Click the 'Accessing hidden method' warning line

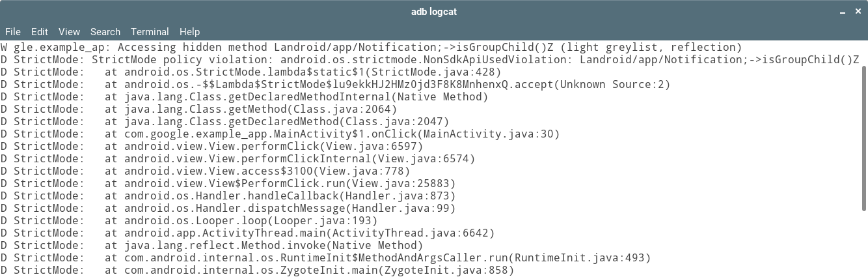pyautogui.click(x=372, y=48)
